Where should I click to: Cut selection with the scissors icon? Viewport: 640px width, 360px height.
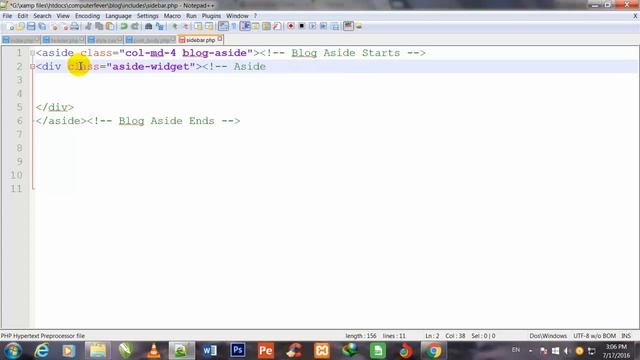(x=88, y=27)
